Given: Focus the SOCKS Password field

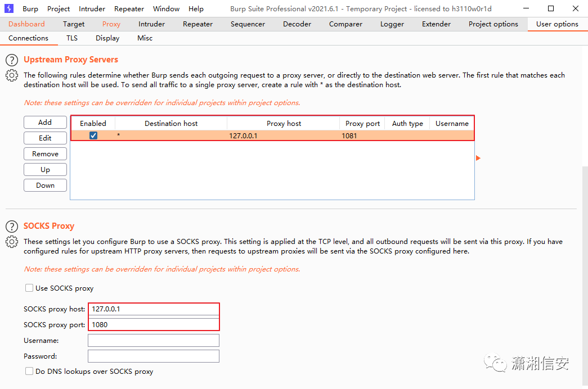Looking at the screenshot, I should [x=154, y=356].
